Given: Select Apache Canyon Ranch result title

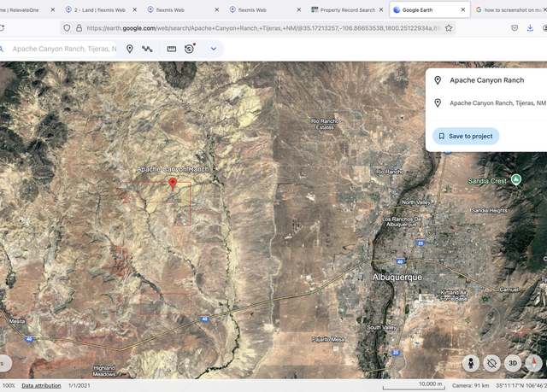Looking at the screenshot, I should pyautogui.click(x=487, y=80).
